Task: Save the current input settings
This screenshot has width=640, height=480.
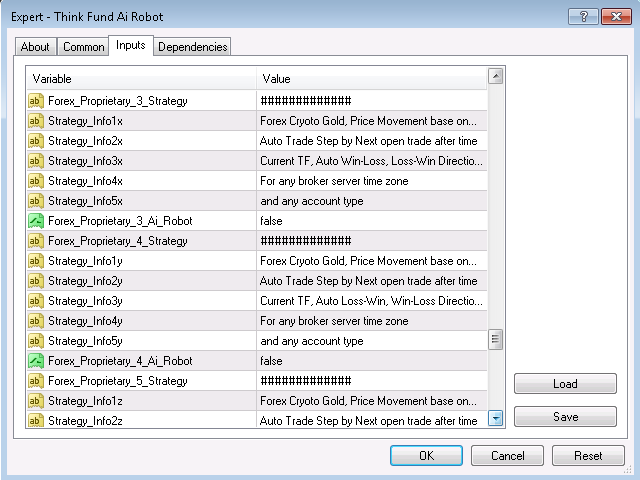Action: click(565, 417)
